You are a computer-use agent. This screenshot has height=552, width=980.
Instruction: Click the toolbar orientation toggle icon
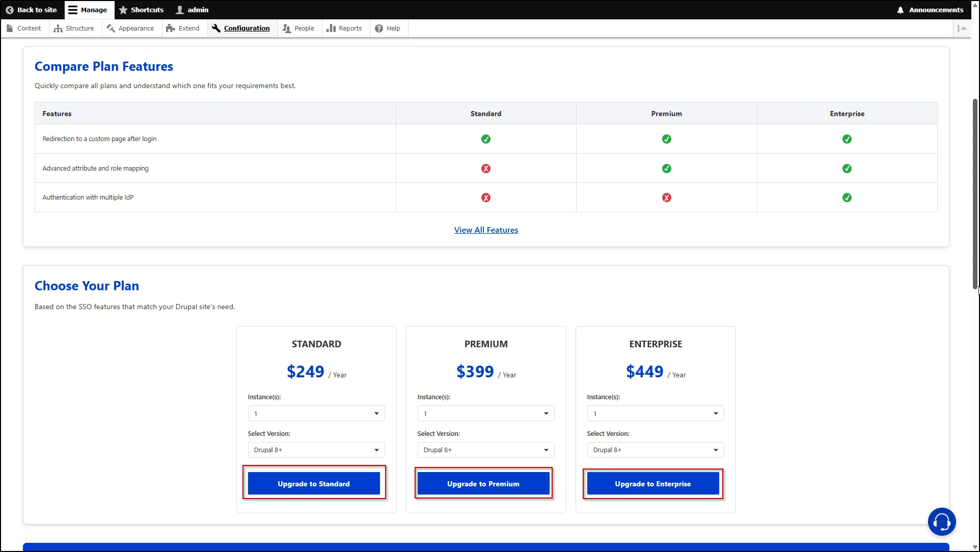962,29
